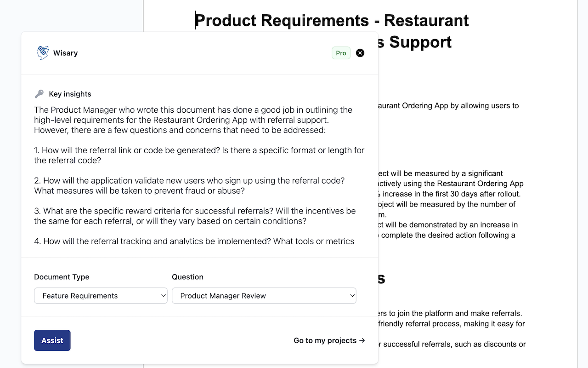The image size is (588, 368).
Task: Click the Product Requirements document title
Action: click(332, 21)
